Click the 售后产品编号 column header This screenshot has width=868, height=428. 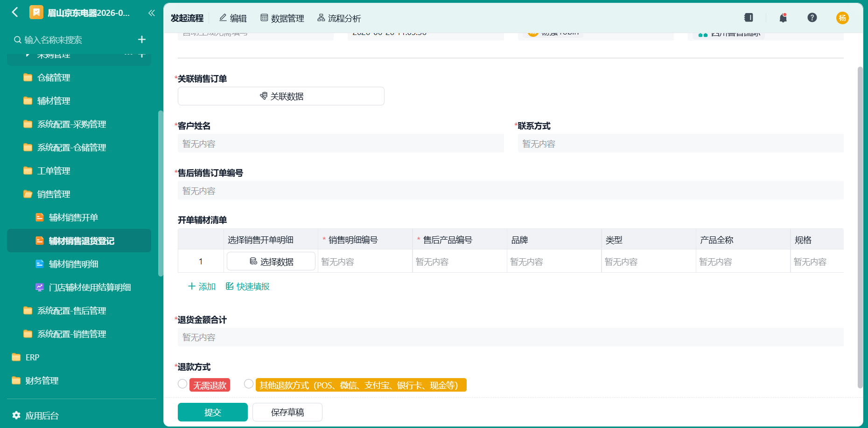click(x=460, y=240)
